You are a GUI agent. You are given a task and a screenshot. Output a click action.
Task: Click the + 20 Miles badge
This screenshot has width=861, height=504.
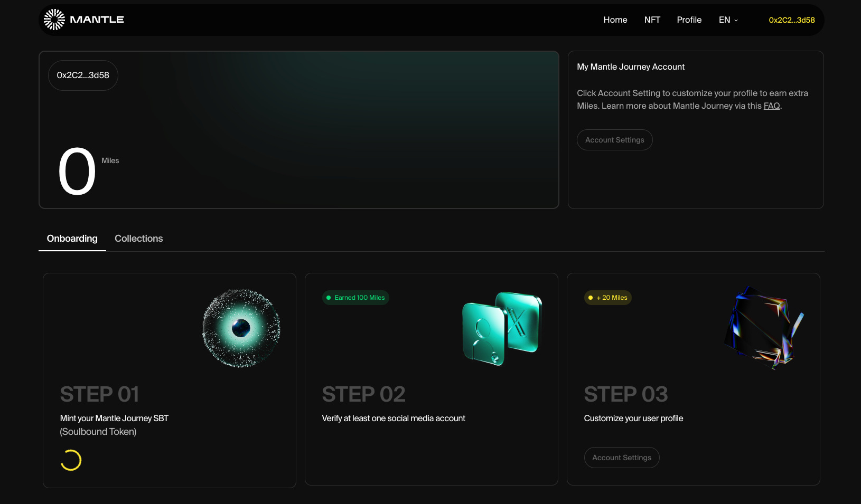(607, 298)
